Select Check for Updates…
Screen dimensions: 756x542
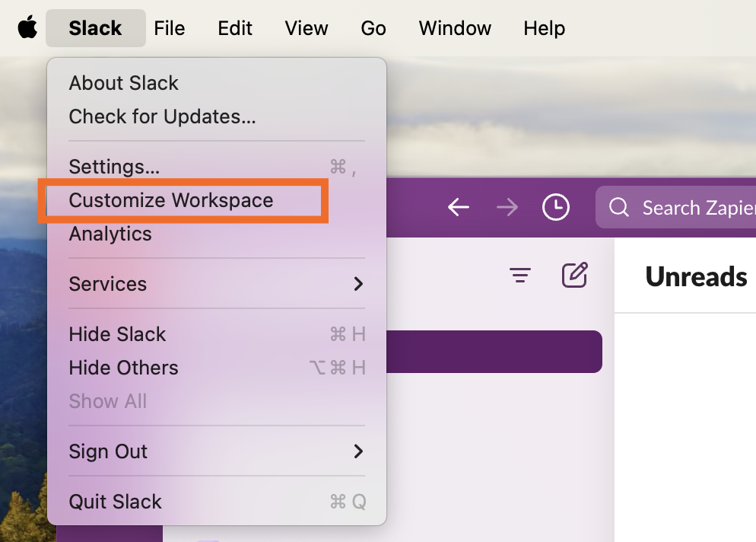(217, 116)
